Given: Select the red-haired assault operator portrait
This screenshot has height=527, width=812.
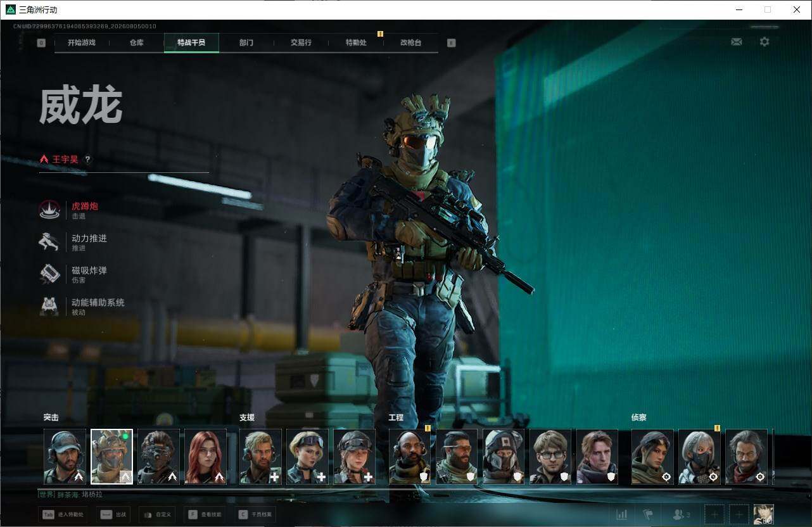Looking at the screenshot, I should pos(205,457).
